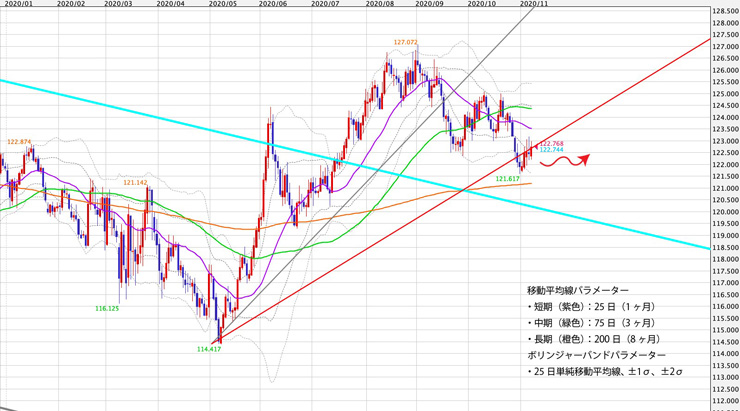
Task: Click the 118.500 price axis label
Action: click(x=726, y=247)
